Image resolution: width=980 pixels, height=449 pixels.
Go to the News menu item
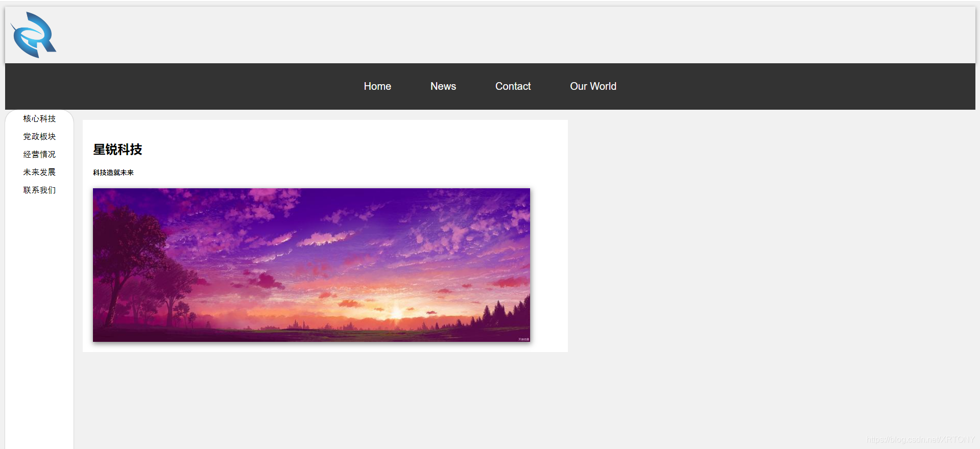[x=443, y=86]
